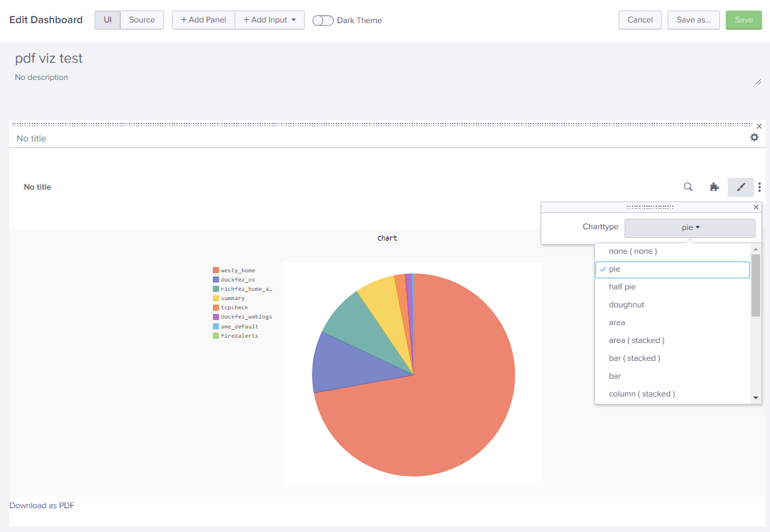
Task: Select 'area' chart type
Action: click(x=672, y=323)
